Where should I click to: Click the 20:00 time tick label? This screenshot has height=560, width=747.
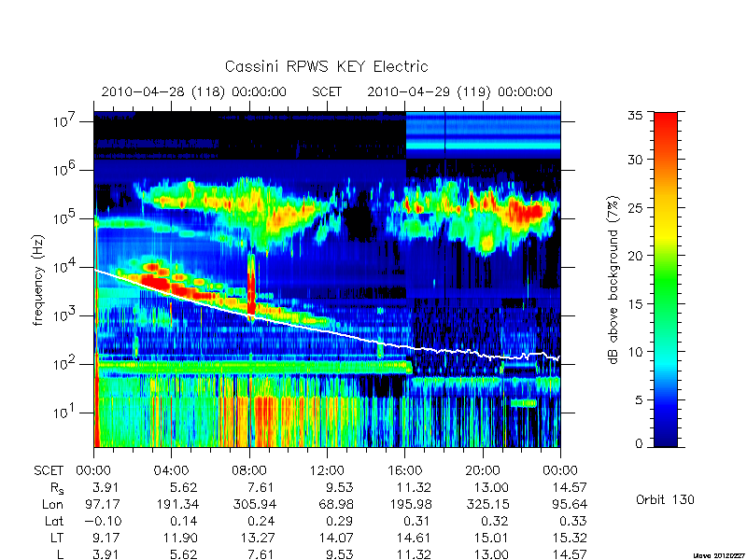tap(482, 470)
